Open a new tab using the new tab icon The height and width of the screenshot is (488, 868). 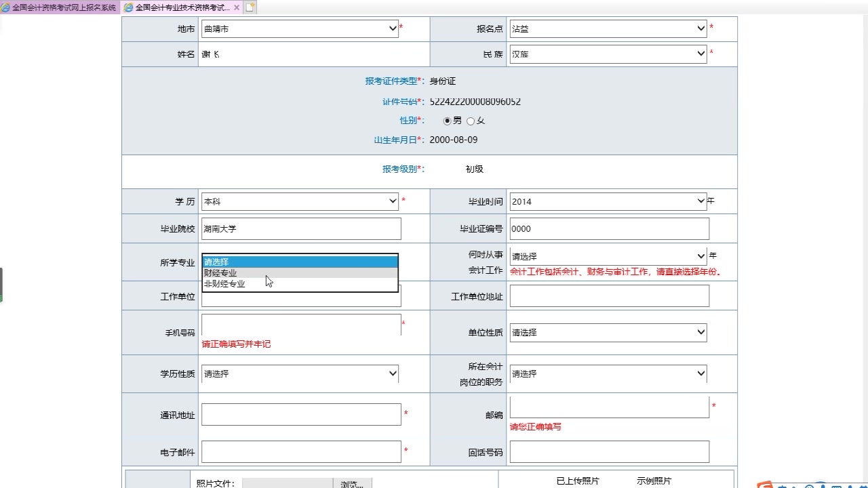[x=250, y=7]
